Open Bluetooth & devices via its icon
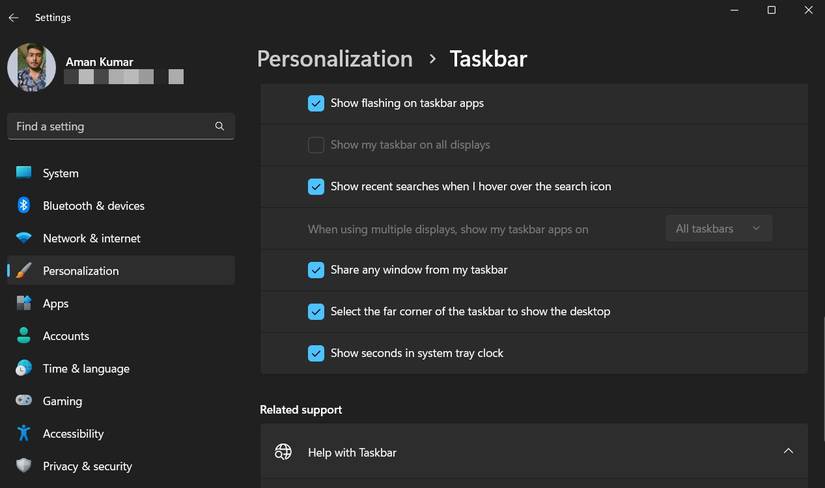The height and width of the screenshot is (488, 825). 24,205
